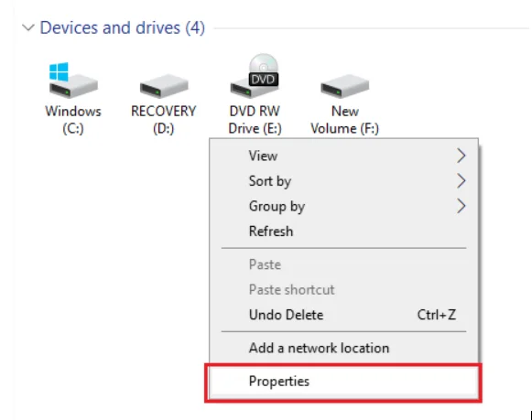Click the Devices and drives (4) header
Image resolution: width=532 pixels, height=420 pixels.
123,27
